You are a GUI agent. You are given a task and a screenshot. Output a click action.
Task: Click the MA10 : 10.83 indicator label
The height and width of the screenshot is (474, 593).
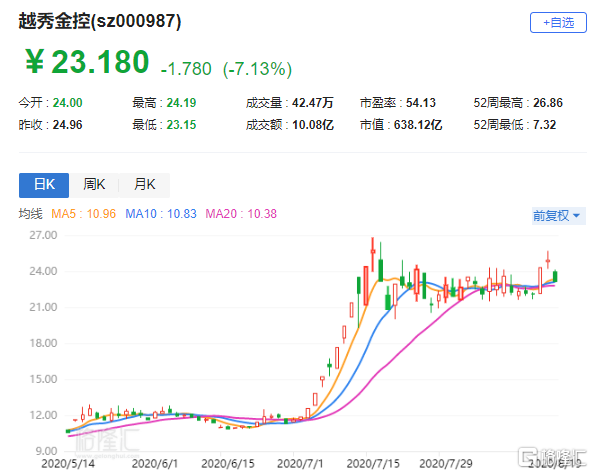click(161, 214)
